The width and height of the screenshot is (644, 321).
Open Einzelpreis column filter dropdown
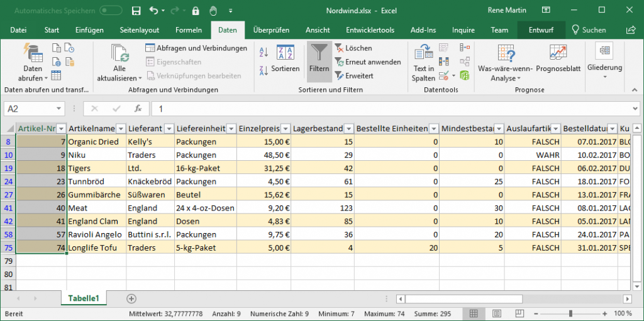(x=286, y=129)
